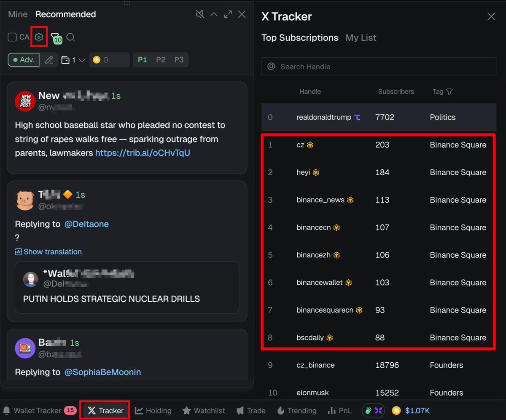Viewport: 506px width, 420px height.
Task: Click Binance Square tag for bscdaily
Action: pos(458,338)
